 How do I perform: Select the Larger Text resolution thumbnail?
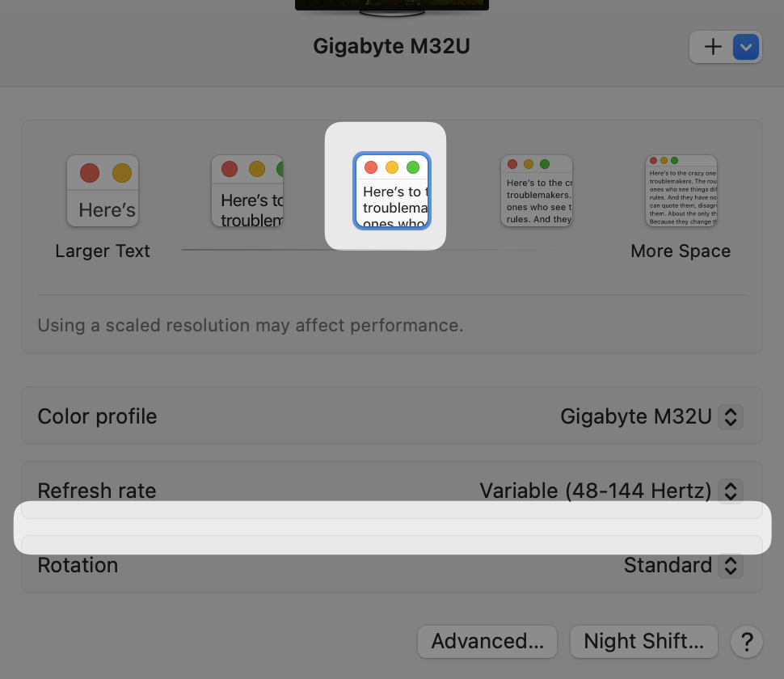[x=103, y=191]
